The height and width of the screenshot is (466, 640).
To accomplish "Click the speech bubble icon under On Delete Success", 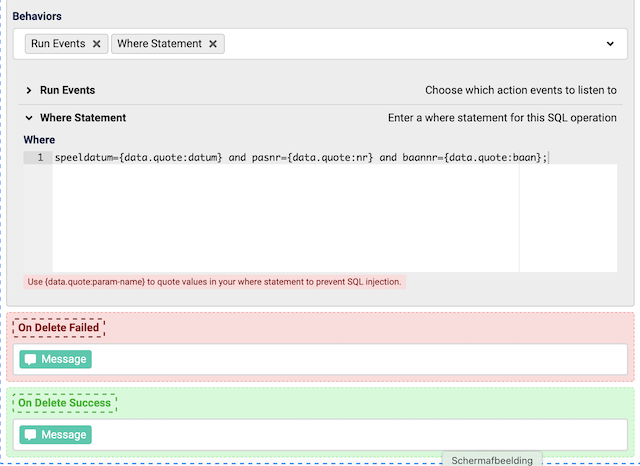I will pyautogui.click(x=31, y=435).
